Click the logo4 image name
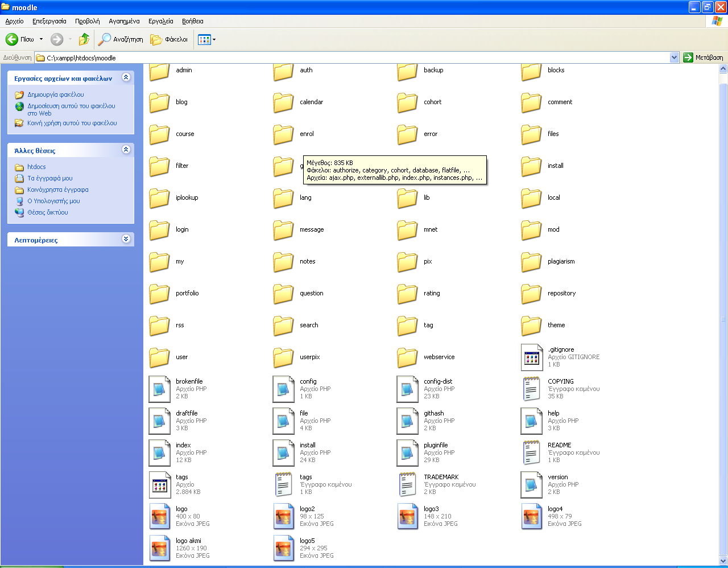 (555, 509)
